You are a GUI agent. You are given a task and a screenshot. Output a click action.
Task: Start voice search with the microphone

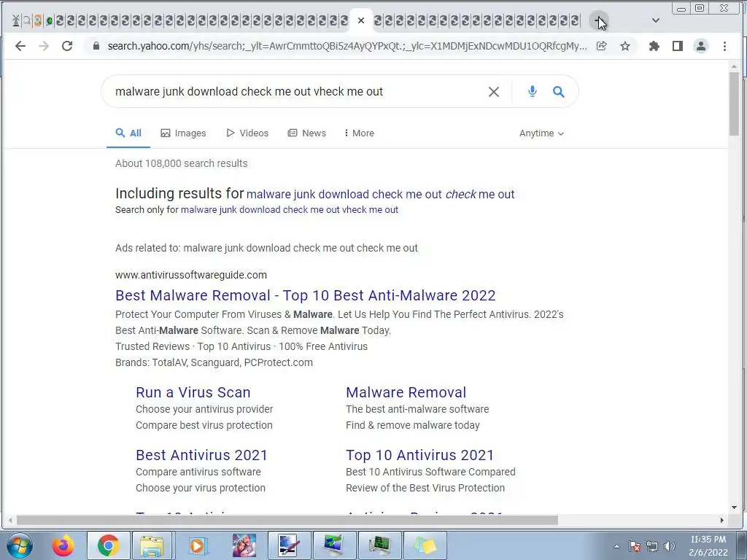(x=532, y=91)
